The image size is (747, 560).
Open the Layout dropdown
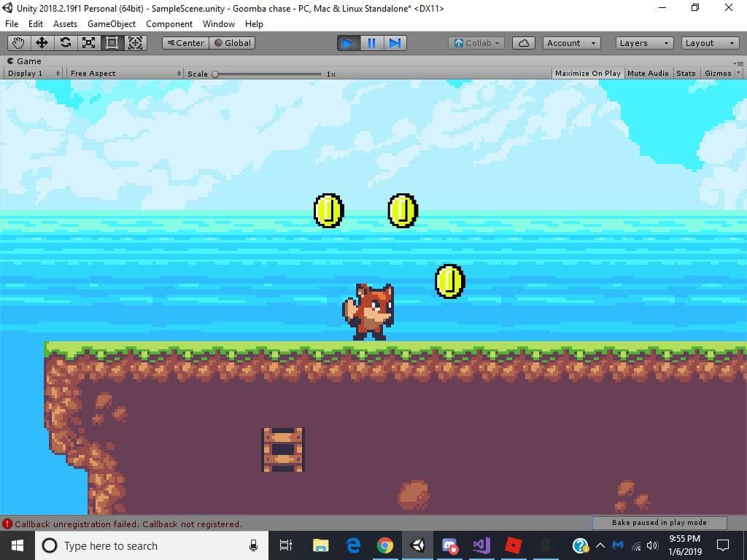tap(710, 43)
